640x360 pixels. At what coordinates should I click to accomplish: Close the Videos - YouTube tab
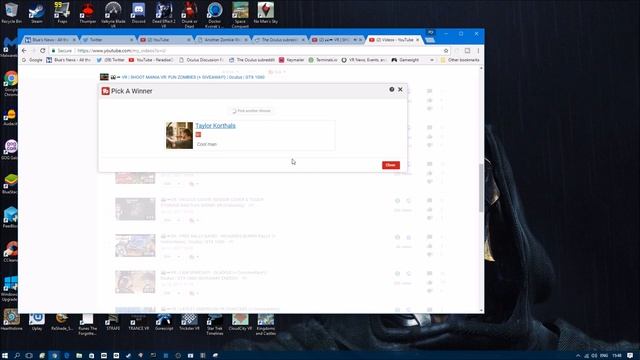(x=418, y=40)
